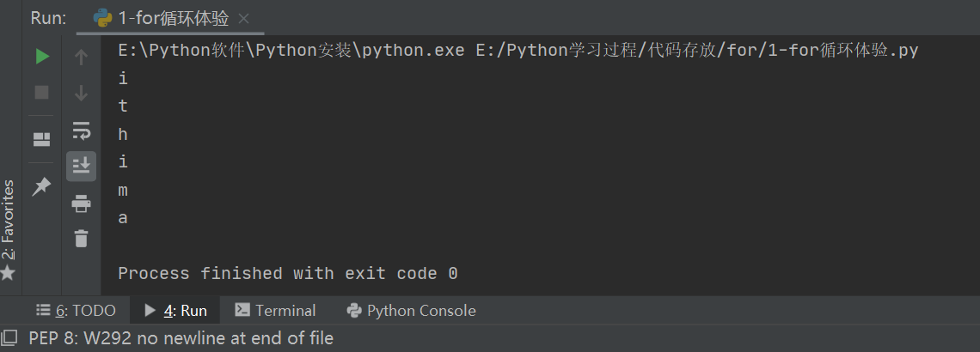Rerun the script with the green play icon
The height and width of the screenshot is (352, 980).
click(x=41, y=57)
